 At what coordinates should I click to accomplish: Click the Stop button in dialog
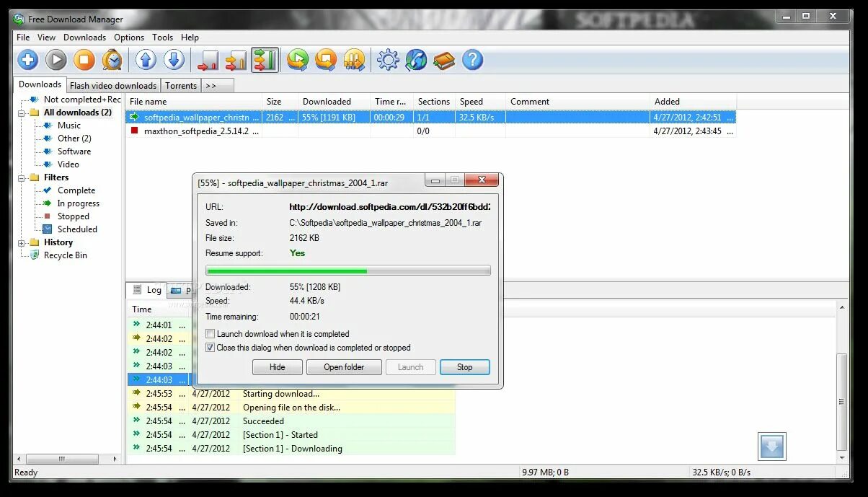click(465, 367)
